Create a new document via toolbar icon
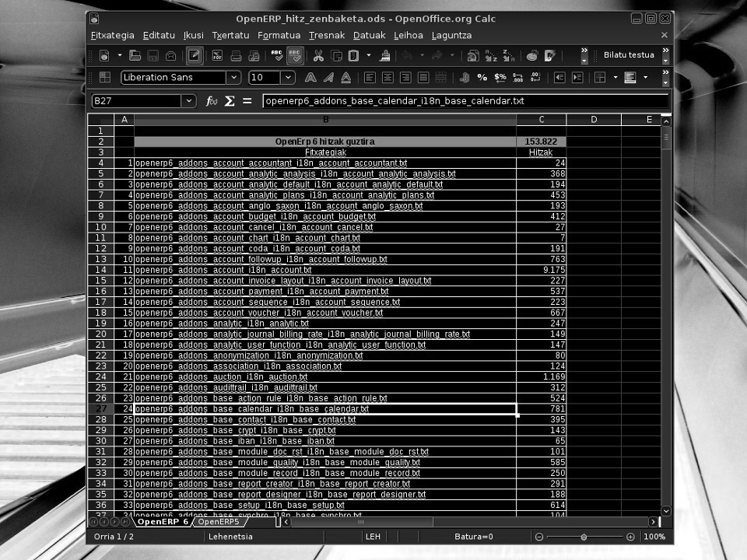Image resolution: width=747 pixels, height=560 pixels. point(103,56)
